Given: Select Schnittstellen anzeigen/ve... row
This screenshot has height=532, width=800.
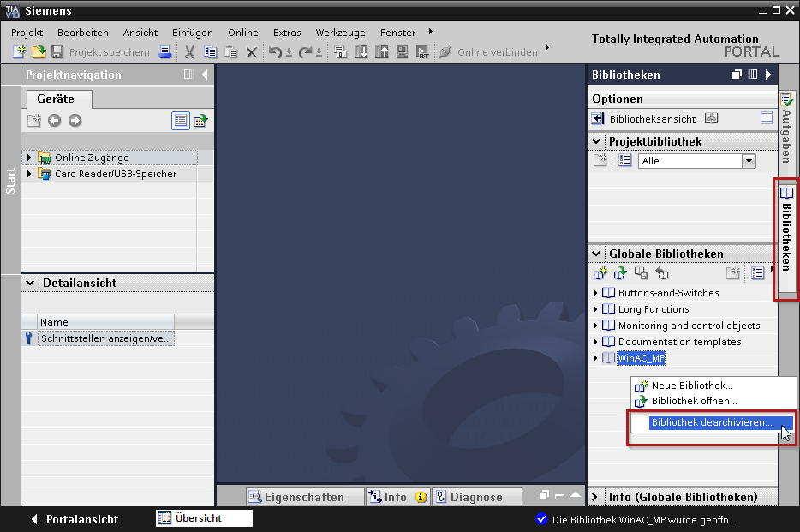Looking at the screenshot, I should [106, 338].
